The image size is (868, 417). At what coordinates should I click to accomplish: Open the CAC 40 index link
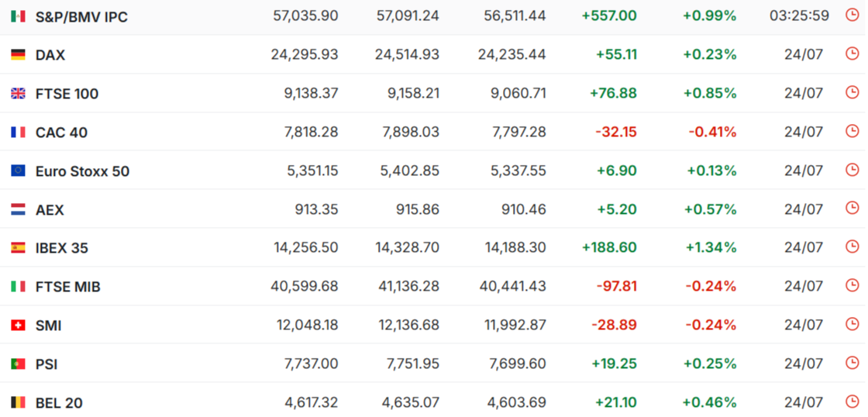pyautogui.click(x=61, y=133)
